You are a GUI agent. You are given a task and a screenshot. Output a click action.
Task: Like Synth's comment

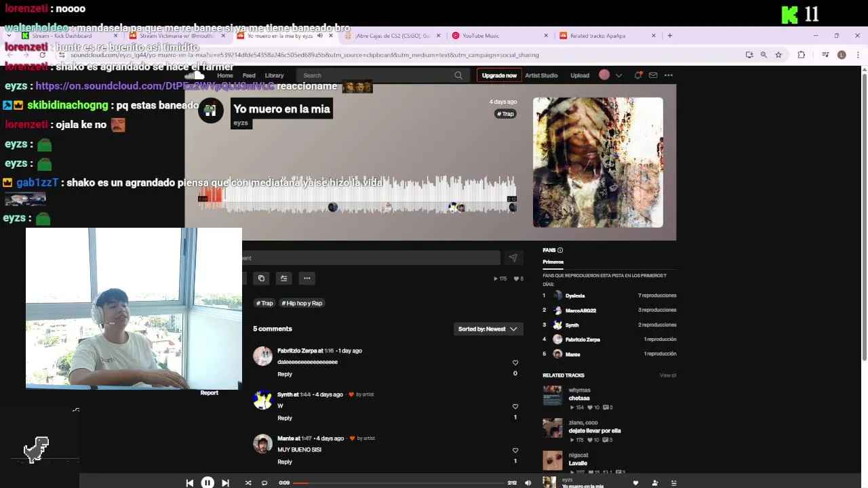coord(515,407)
